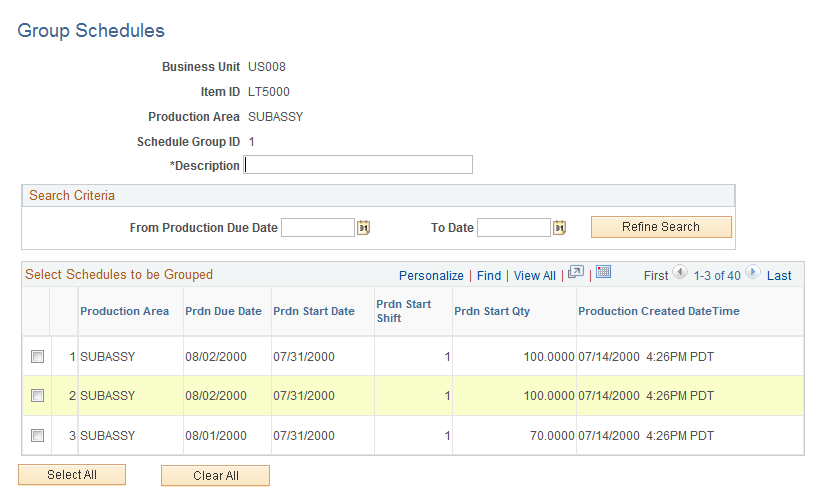The width and height of the screenshot is (817, 493).
Task: Click the 1-3 of 40 row counter
Action: click(x=716, y=276)
